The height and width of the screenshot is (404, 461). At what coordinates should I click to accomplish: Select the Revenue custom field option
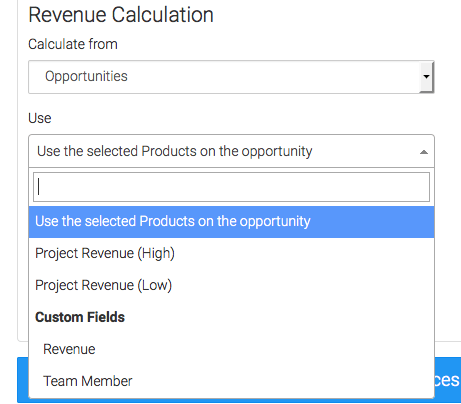click(69, 349)
